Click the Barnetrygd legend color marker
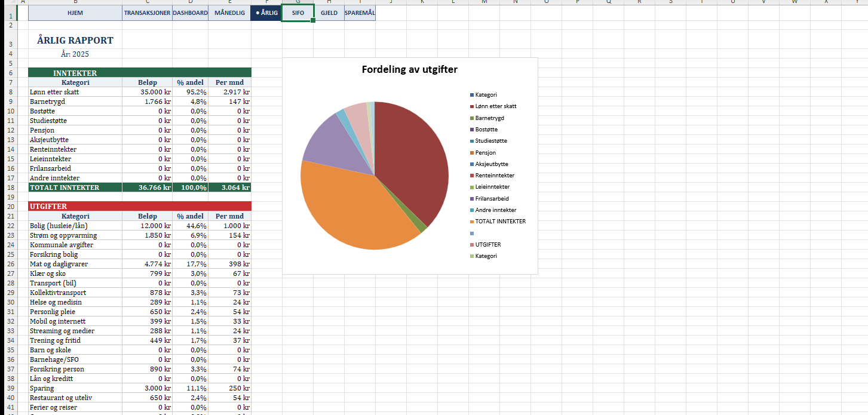This screenshot has height=415, width=868. [x=472, y=118]
